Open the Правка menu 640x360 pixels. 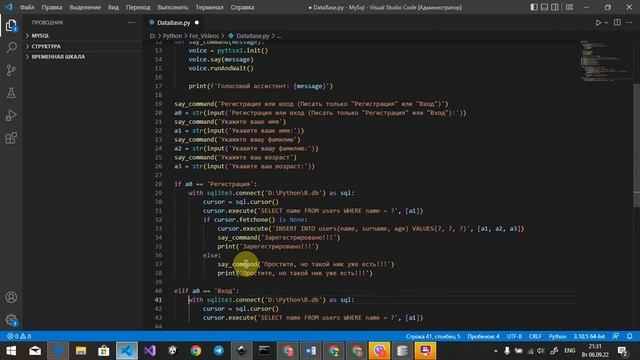[x=52, y=7]
